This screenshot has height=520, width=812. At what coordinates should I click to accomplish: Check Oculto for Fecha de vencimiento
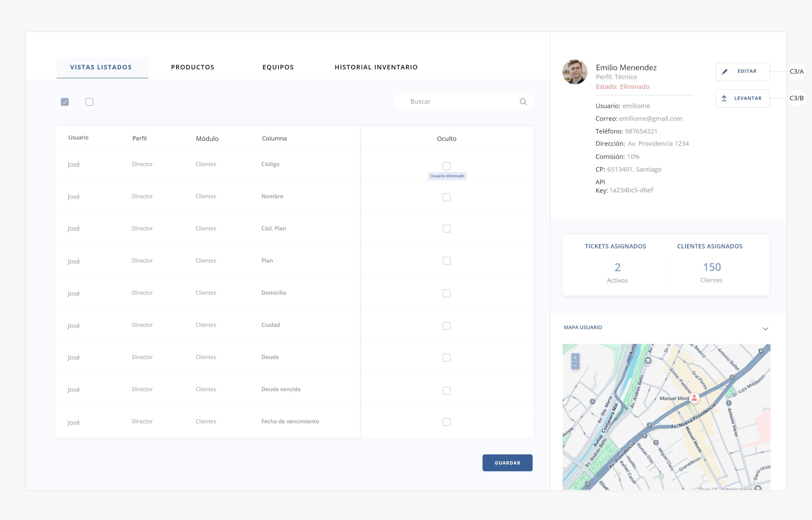[446, 422]
